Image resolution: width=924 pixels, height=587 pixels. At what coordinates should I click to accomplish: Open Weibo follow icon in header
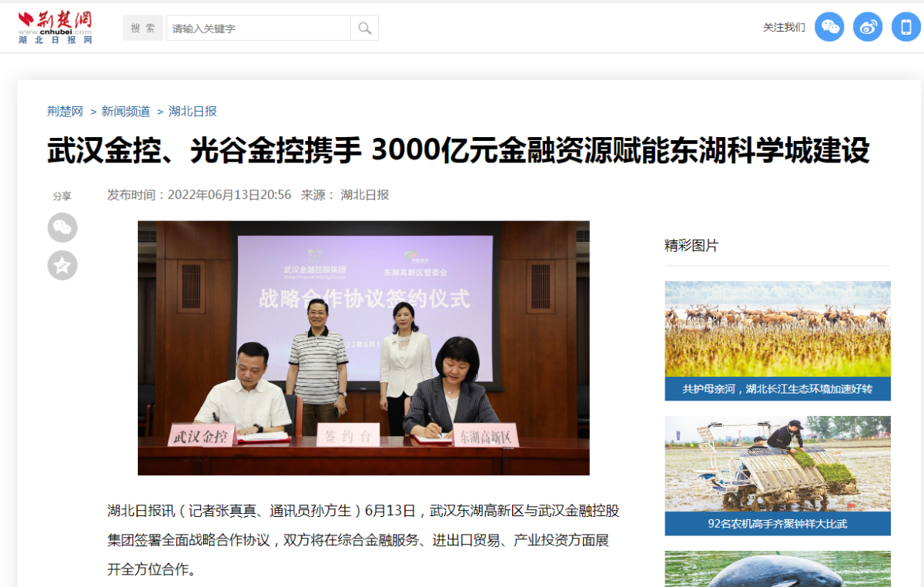(x=868, y=27)
